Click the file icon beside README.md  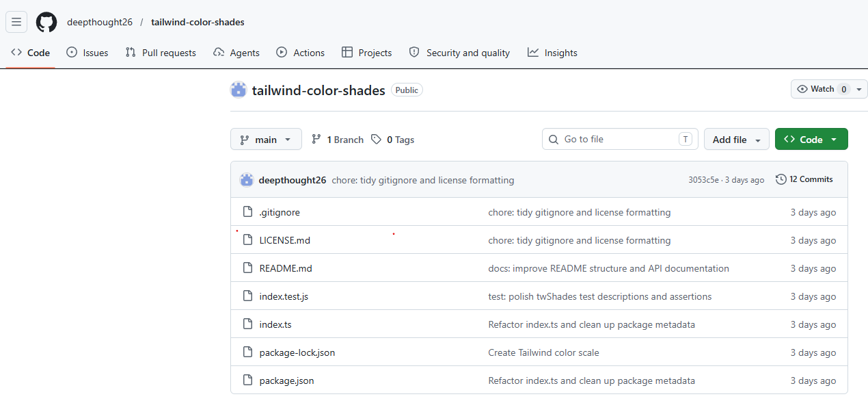pos(248,268)
